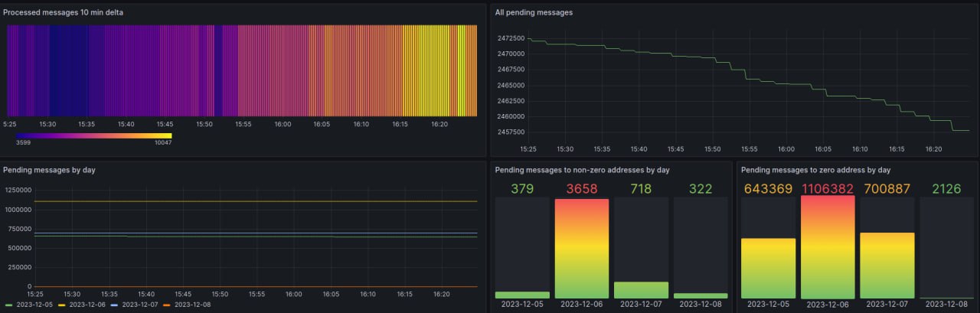Open the "Pending messages by day" panel title menu
This screenshot has height=313, width=980.
click(x=49, y=169)
